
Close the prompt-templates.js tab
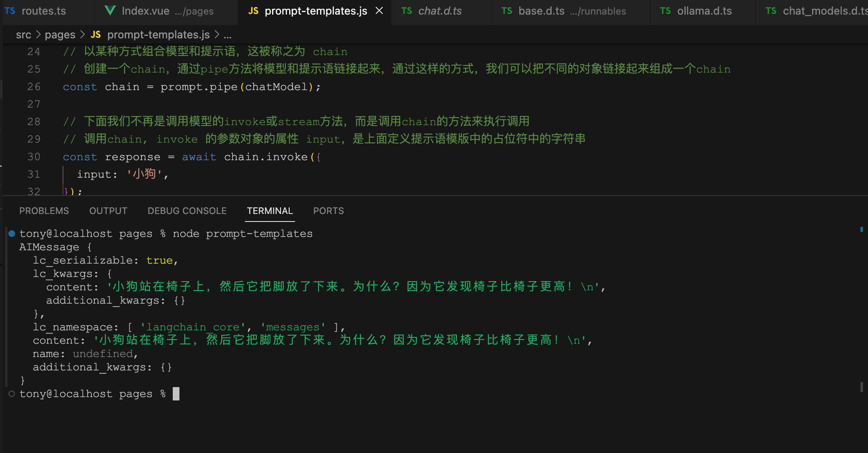pos(379,11)
